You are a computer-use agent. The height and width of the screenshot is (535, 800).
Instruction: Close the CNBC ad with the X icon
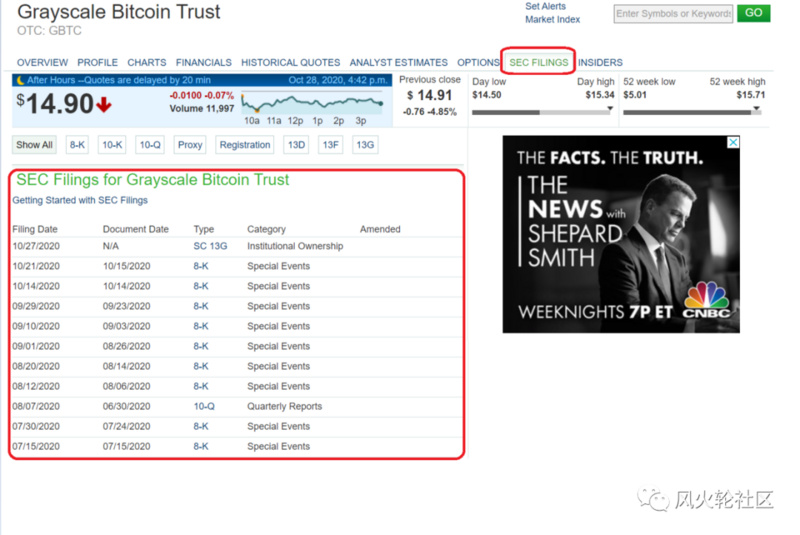coord(733,143)
